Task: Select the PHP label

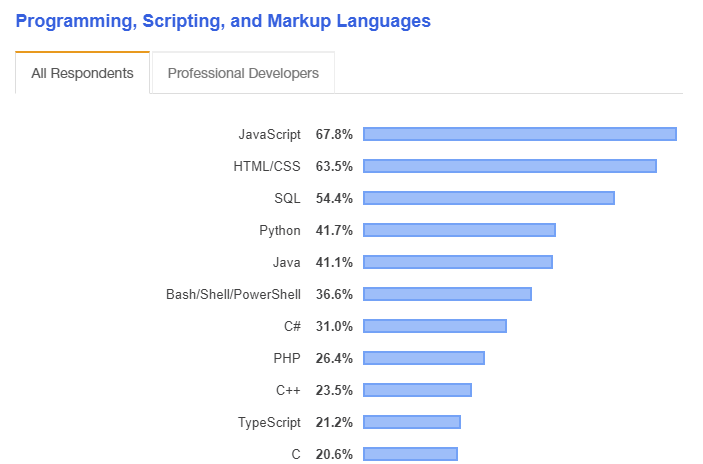Action: pyautogui.click(x=287, y=359)
